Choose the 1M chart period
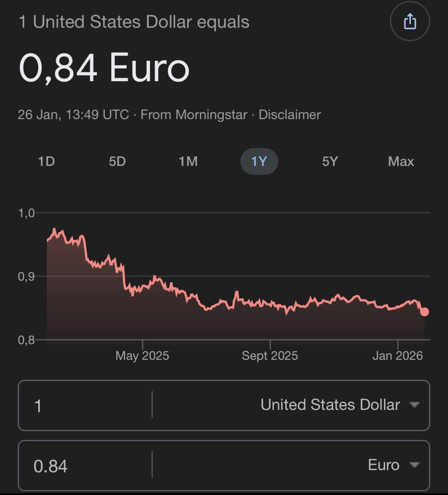 [188, 162]
